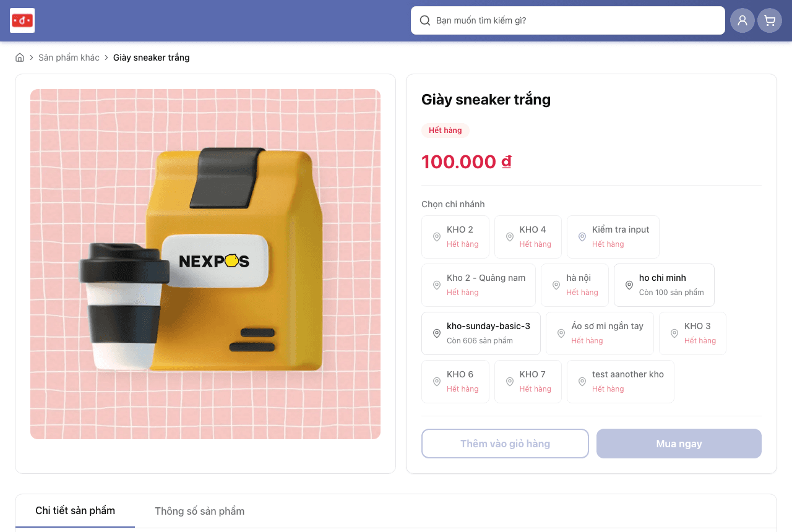Select the KHO 3 branch
The height and width of the screenshot is (532, 792).
pyautogui.click(x=692, y=333)
